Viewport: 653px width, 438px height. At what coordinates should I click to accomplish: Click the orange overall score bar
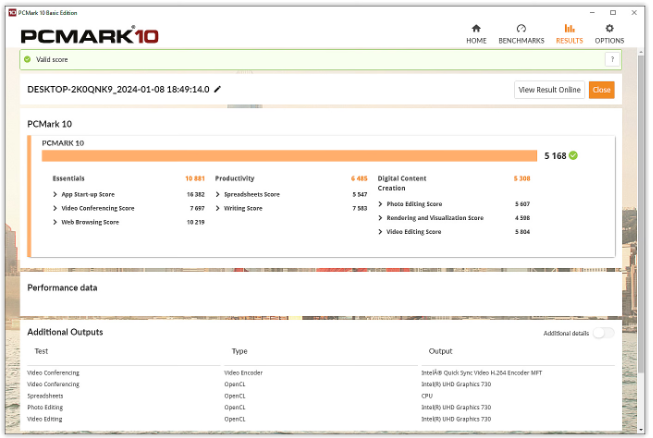point(289,156)
